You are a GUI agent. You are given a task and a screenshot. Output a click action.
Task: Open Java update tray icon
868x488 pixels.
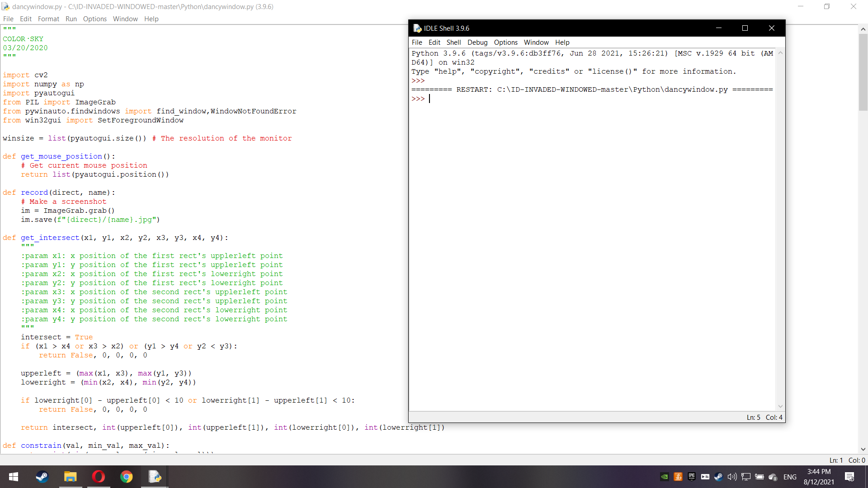click(x=678, y=477)
